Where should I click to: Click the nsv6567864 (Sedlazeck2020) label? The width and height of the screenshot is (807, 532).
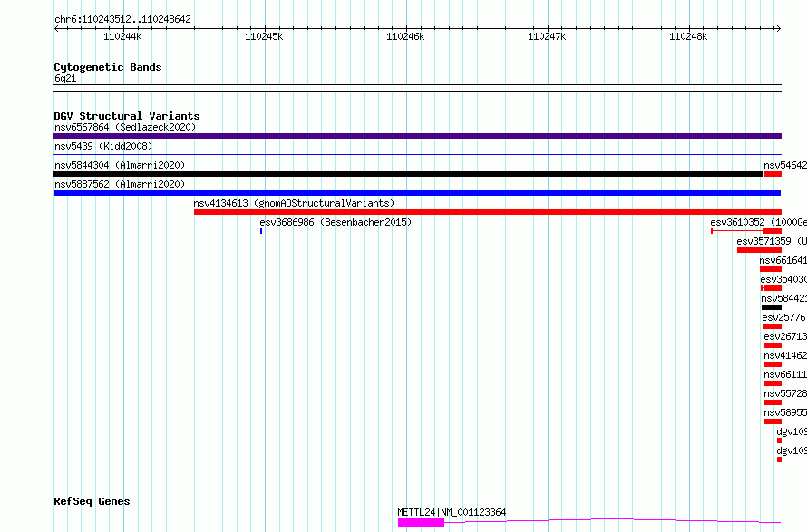point(125,127)
